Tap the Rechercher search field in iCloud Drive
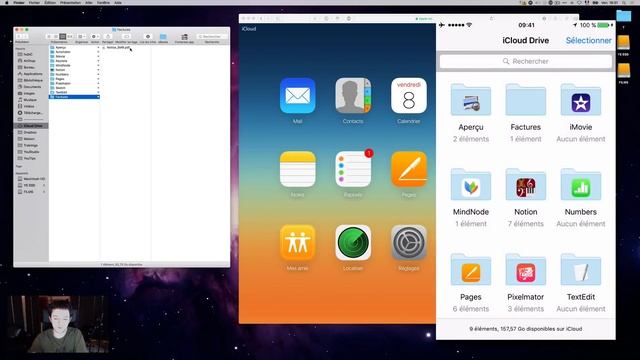The image size is (640, 360). pos(526,61)
